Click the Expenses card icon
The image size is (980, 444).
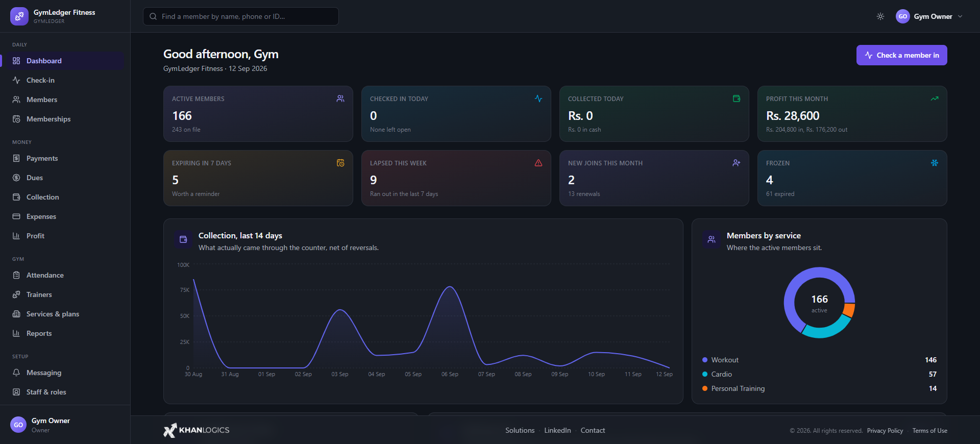pyautogui.click(x=16, y=216)
